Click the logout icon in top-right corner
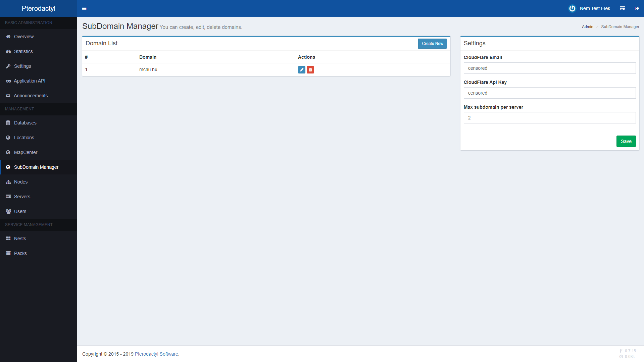 [637, 8]
